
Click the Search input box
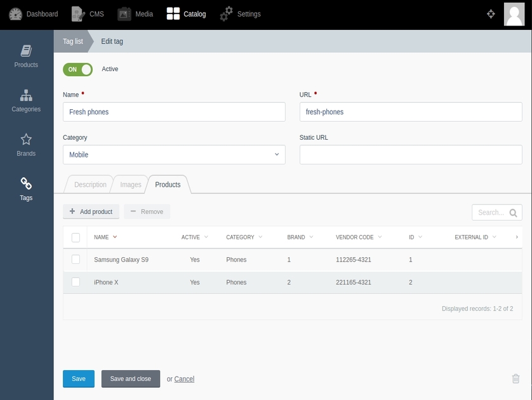[496, 213]
